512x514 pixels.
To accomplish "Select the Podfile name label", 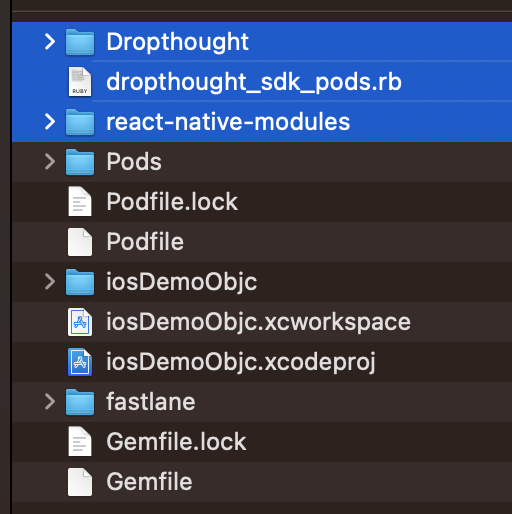I will click(145, 242).
